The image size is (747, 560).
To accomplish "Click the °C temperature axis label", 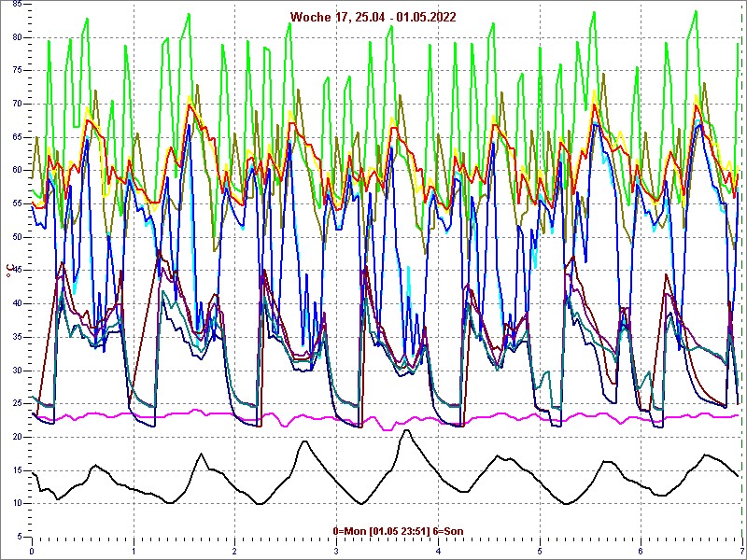I will (9, 271).
